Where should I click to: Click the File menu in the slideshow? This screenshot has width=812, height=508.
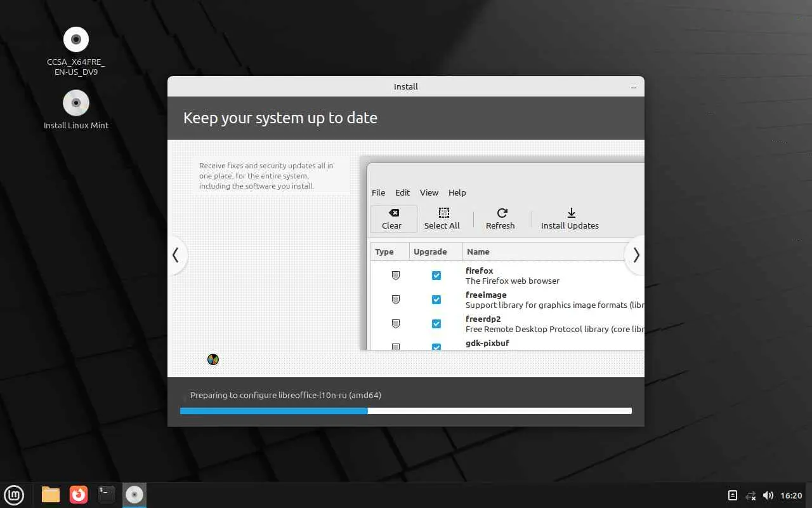pos(379,192)
